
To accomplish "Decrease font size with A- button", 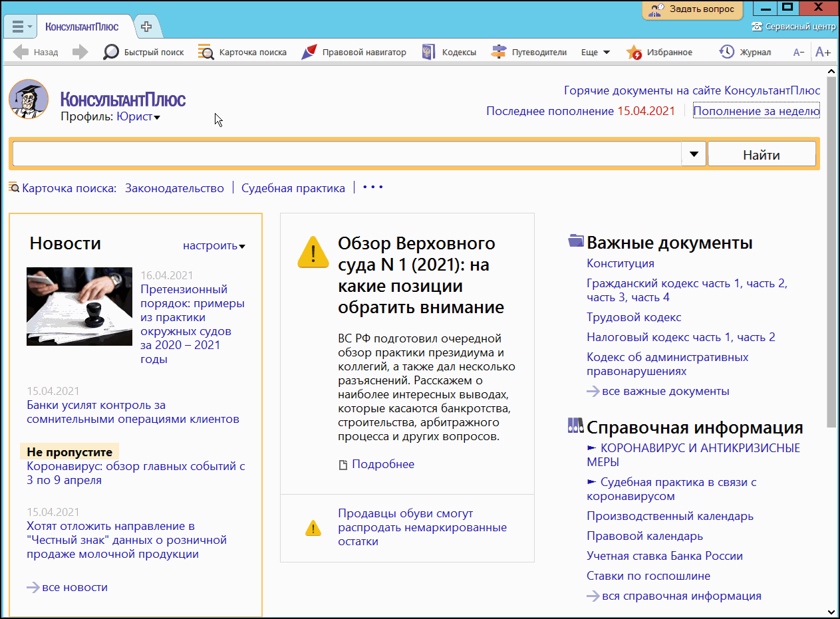I will point(799,52).
